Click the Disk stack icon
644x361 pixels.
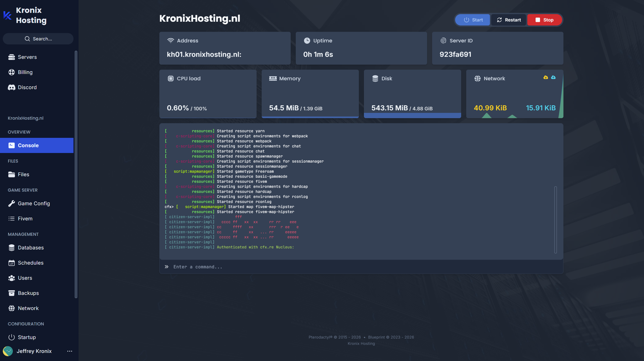pyautogui.click(x=375, y=79)
